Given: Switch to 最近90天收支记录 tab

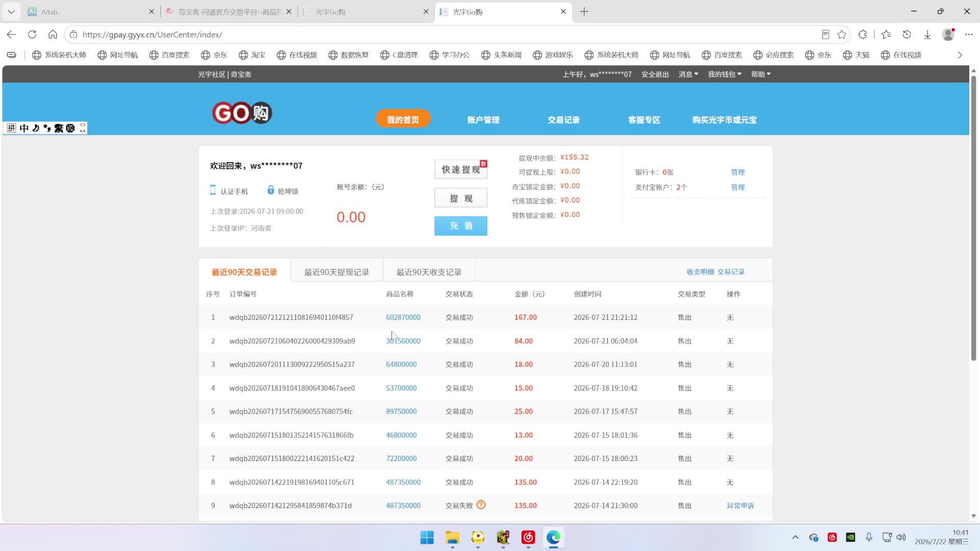Looking at the screenshot, I should pyautogui.click(x=429, y=272).
